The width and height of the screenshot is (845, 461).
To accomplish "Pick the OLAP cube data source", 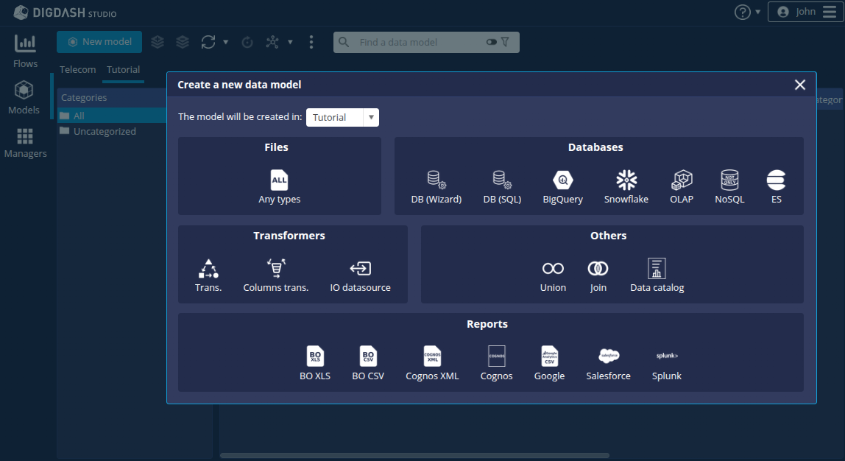I will pos(682,186).
